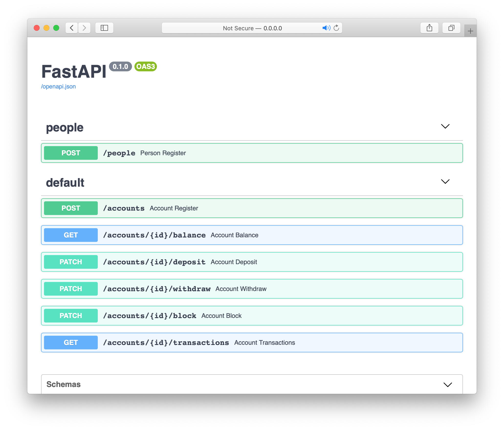Click the people tag heading
504x430 pixels.
coord(65,128)
